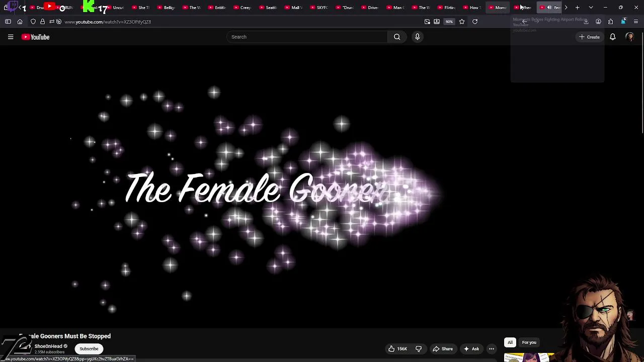Open the browser account profile icon
This screenshot has width=644, height=362.
tap(598, 22)
